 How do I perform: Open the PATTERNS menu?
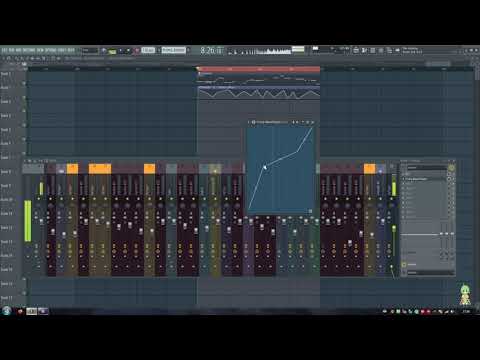click(29, 50)
